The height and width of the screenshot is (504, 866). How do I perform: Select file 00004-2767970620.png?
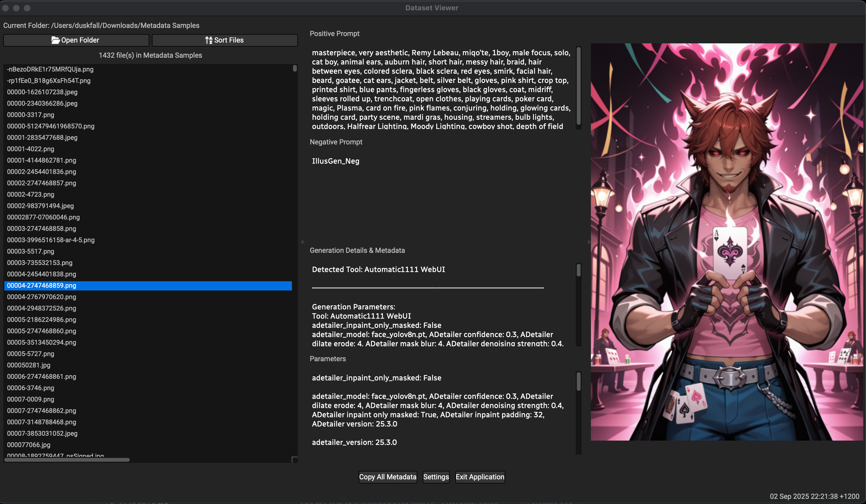pyautogui.click(x=42, y=297)
